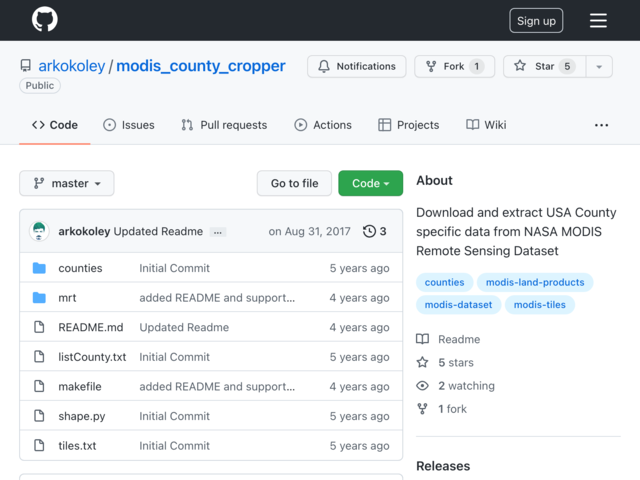
Task: Click the Readme book icon
Action: pos(422,339)
